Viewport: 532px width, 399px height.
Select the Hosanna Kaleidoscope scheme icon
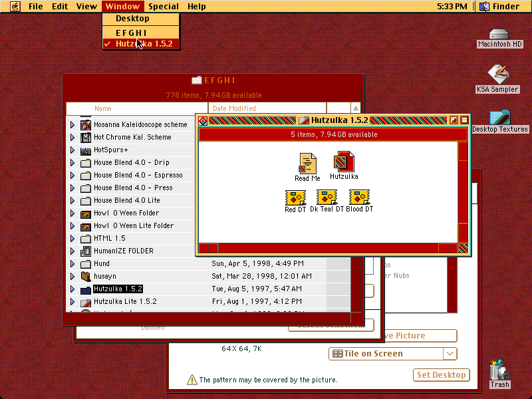[x=86, y=125]
